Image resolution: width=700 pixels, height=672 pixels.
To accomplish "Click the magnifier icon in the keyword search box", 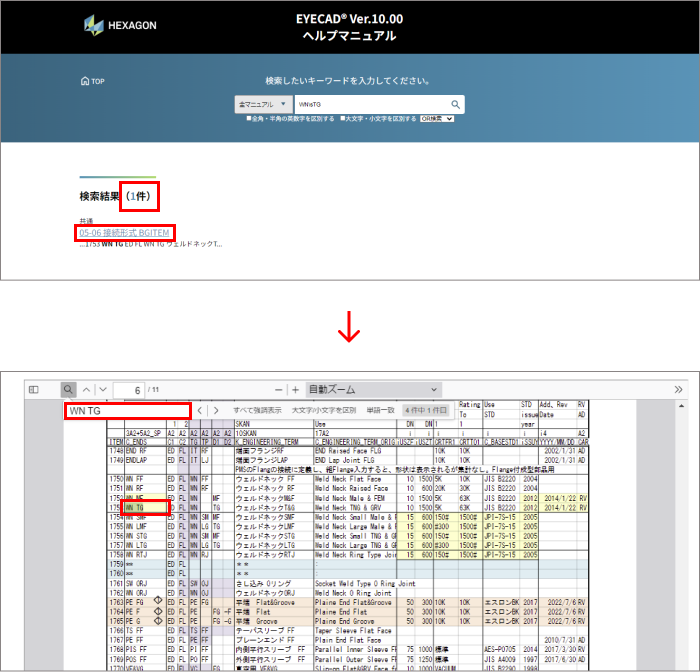I will pos(455,104).
